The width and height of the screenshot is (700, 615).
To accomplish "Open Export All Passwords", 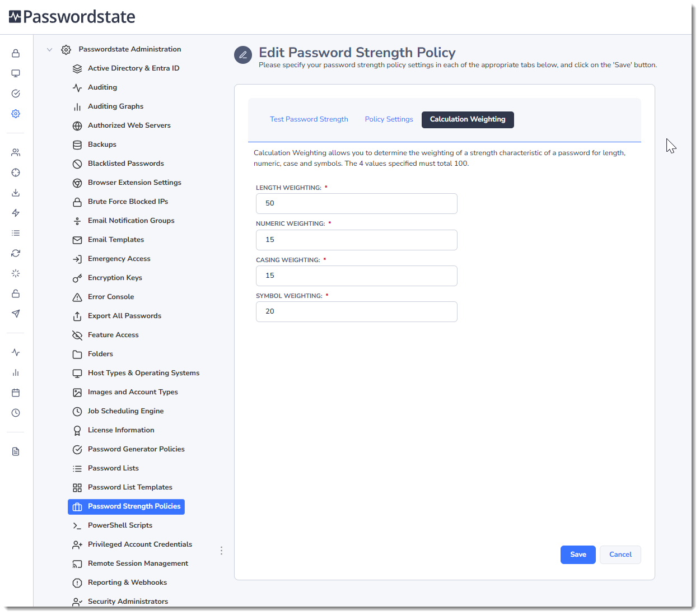I will click(x=124, y=316).
